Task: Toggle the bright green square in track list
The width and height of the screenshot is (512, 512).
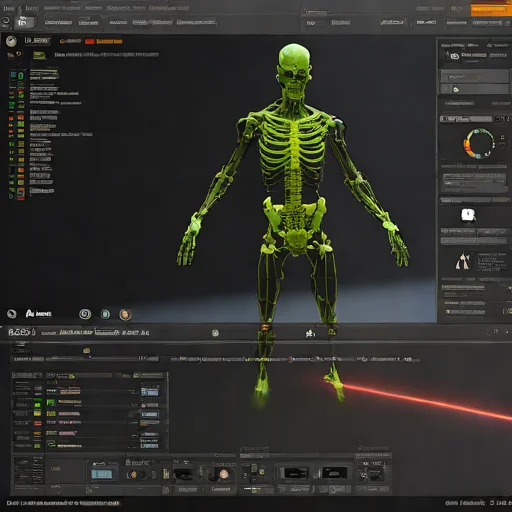Action: [x=38, y=405]
